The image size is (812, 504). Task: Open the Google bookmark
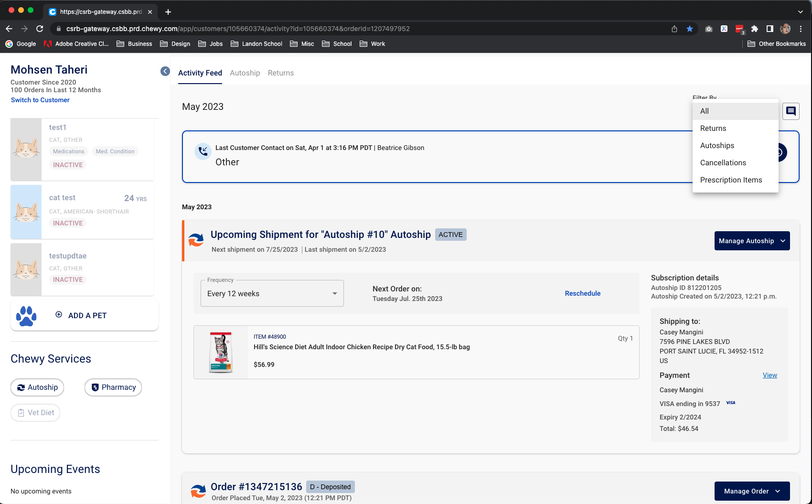[21, 43]
